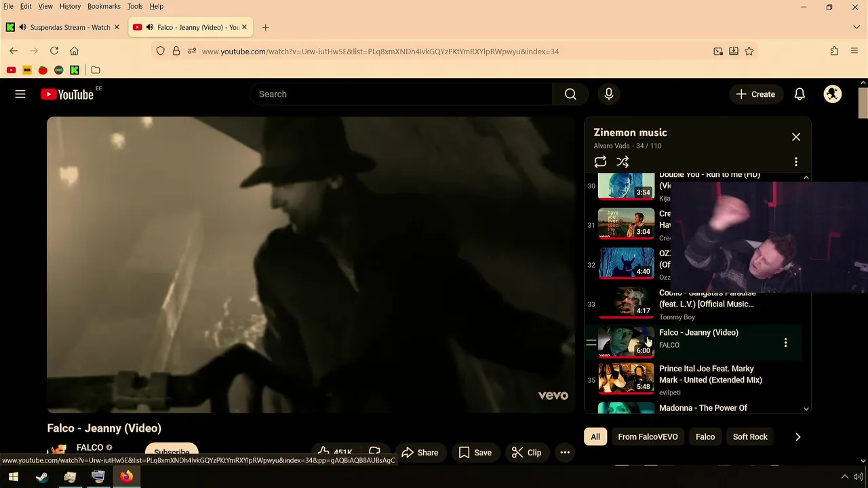This screenshot has width=868, height=488.
Task: Select the All filter chip
Action: point(595,437)
